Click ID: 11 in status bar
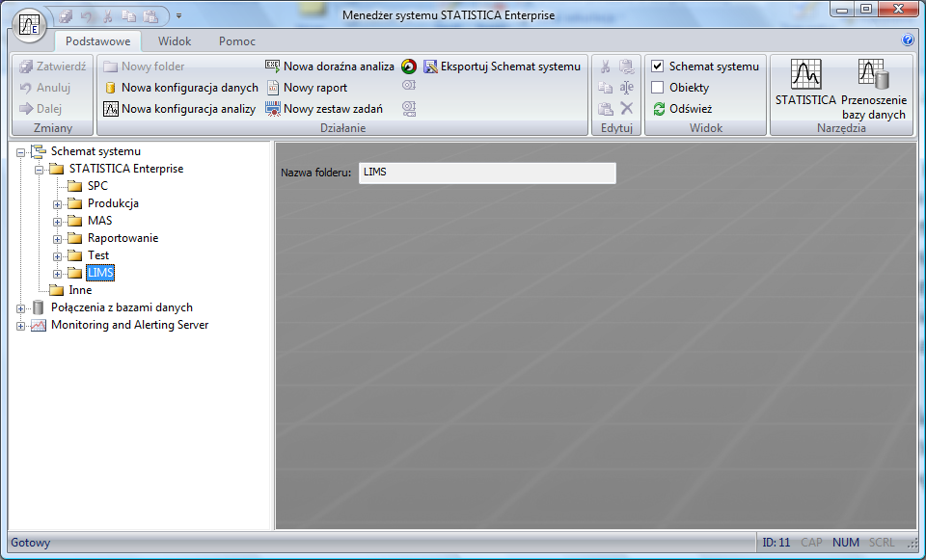Screen dimensions: 926x560 pos(776,543)
